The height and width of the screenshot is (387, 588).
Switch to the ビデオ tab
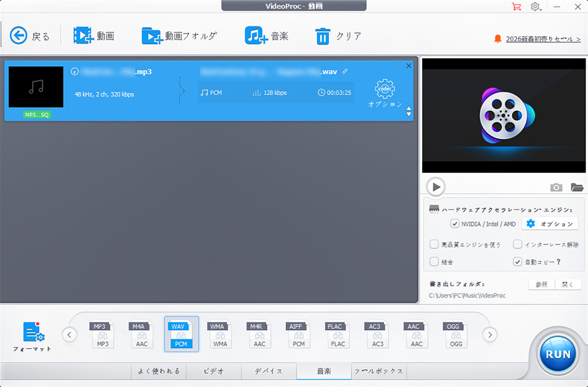pos(213,371)
